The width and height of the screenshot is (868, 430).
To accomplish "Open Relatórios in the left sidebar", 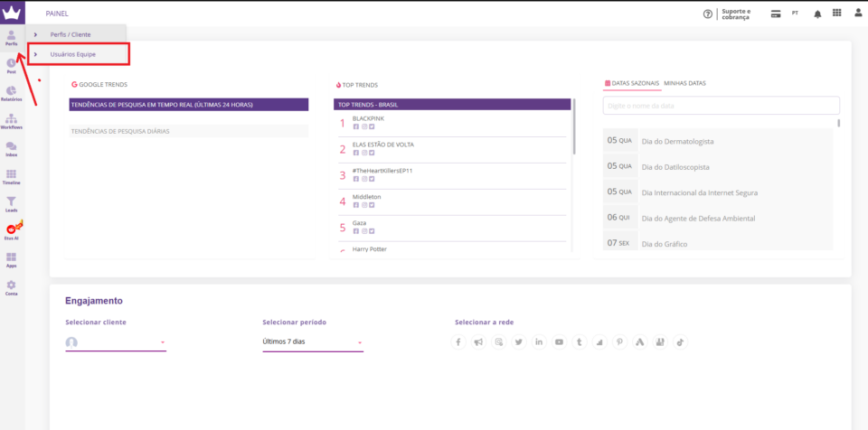I will (11, 92).
